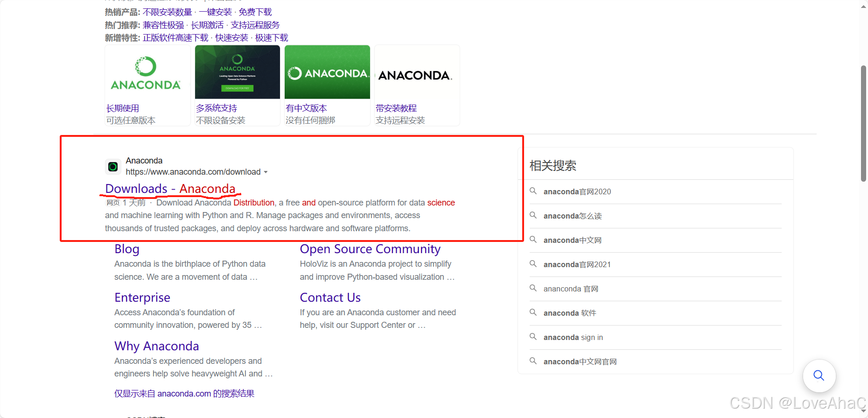Click search icon beside ananconda 官网
Viewport: 868px width, 418px height.
533,288
